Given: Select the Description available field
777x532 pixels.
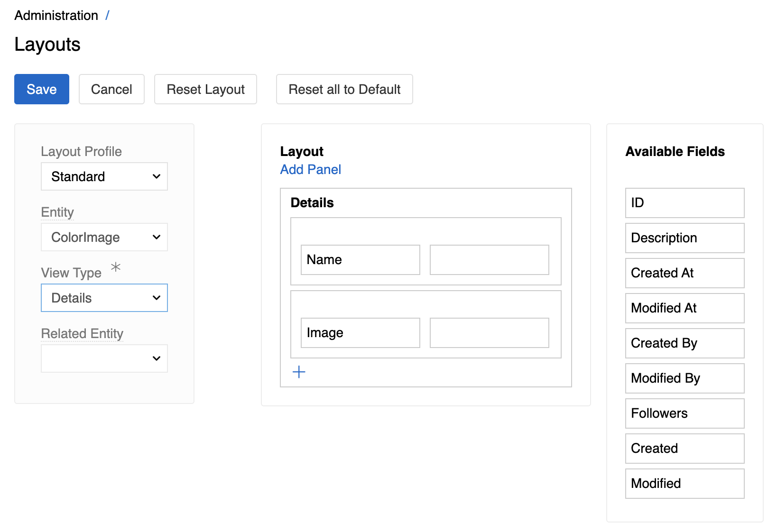Looking at the screenshot, I should (x=685, y=238).
